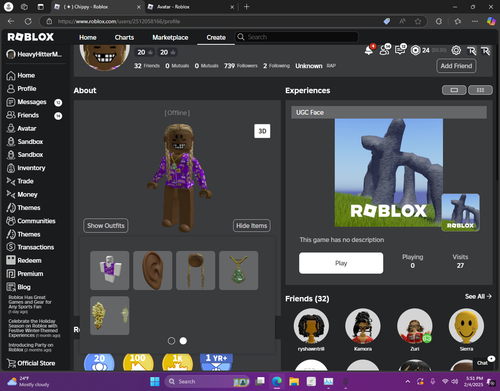Open the 739 Followers link
The height and width of the screenshot is (391, 500).
(x=241, y=66)
